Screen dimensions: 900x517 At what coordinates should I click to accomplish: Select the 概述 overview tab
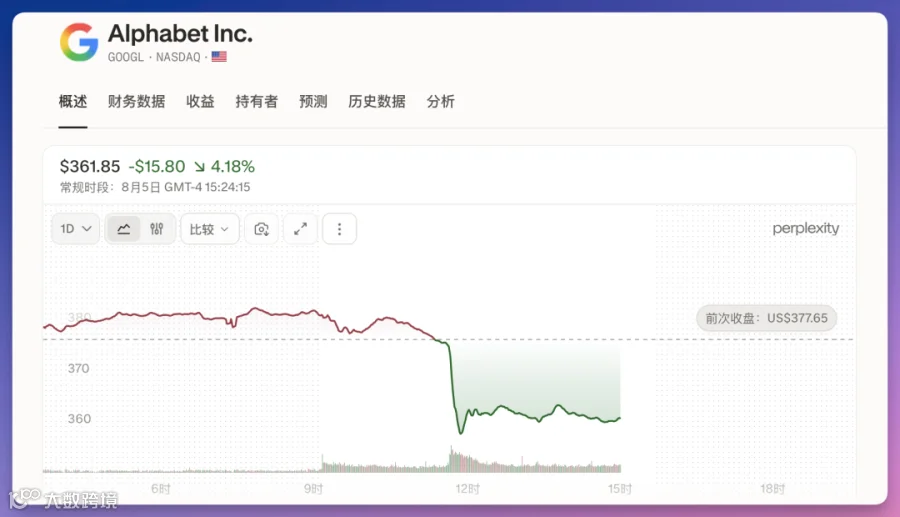pos(73,102)
